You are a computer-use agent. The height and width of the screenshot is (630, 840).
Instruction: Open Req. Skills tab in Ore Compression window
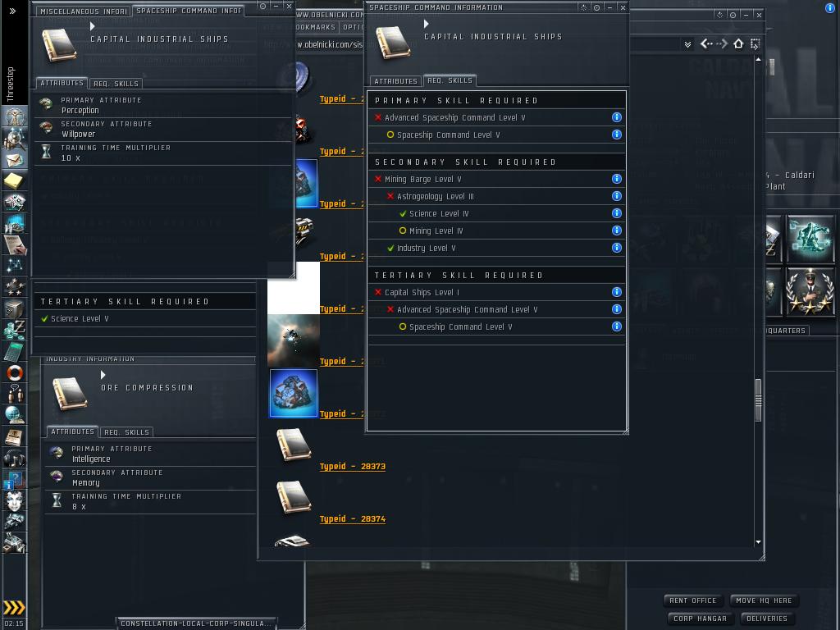click(126, 431)
